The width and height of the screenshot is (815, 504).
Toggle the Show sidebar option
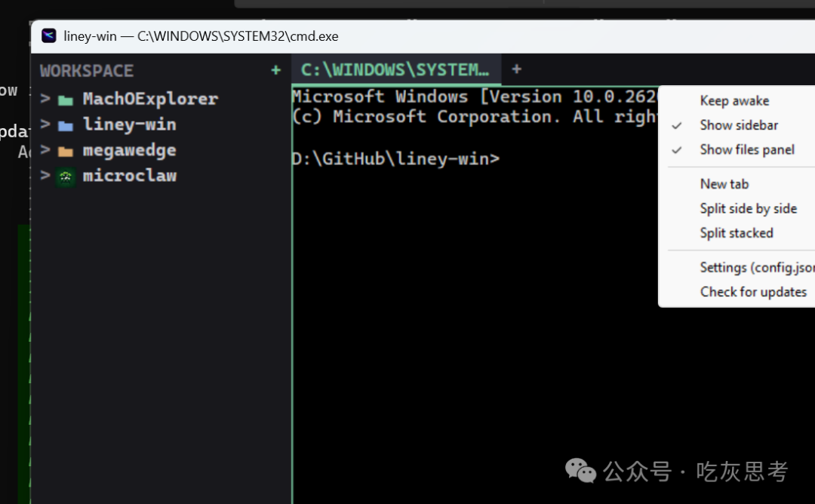[739, 125]
